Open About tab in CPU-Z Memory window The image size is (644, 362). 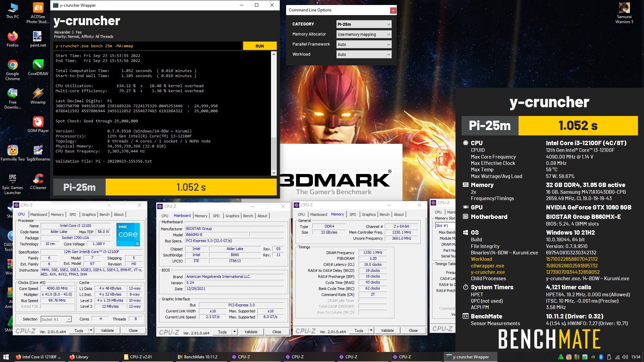399,215
